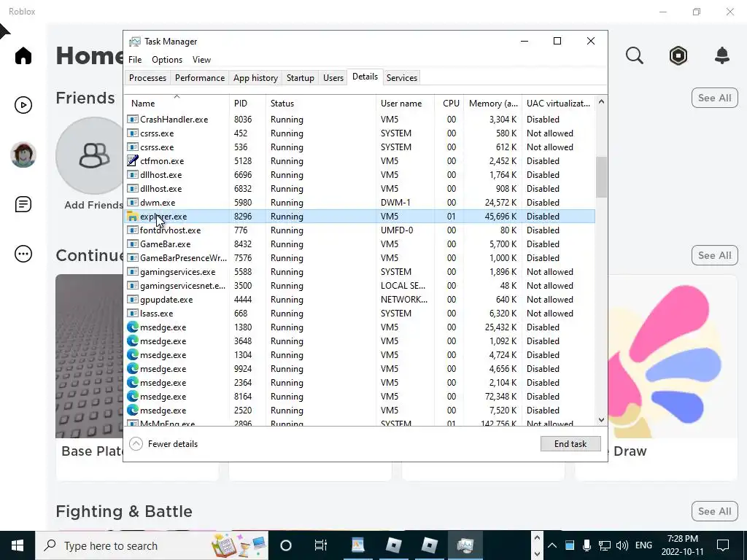The height and width of the screenshot is (560, 747).
Task: Open Cortana circle on taskbar
Action: point(285,545)
